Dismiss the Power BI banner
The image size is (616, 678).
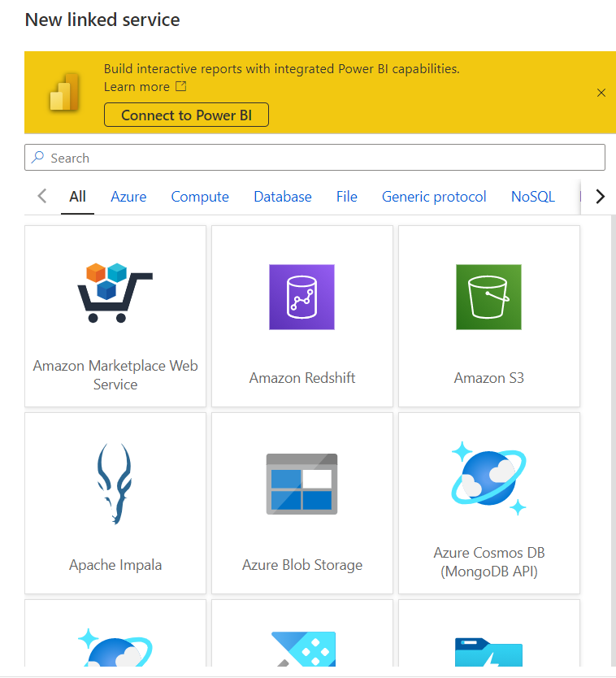(601, 93)
